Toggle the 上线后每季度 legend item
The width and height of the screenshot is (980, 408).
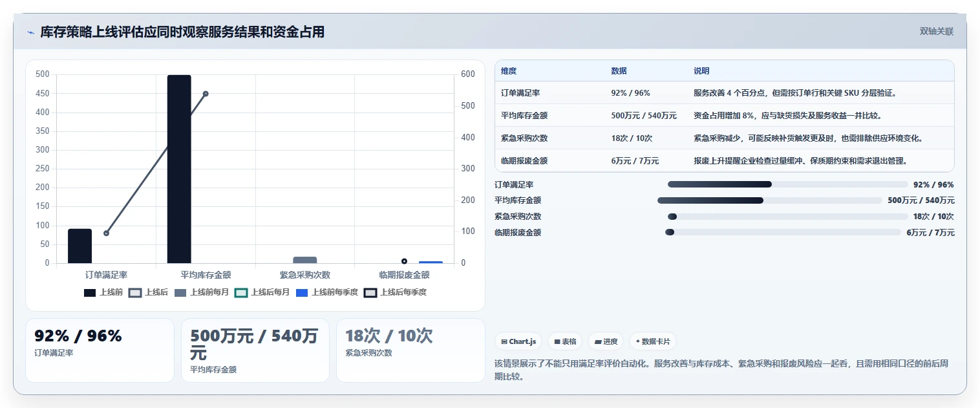[x=396, y=292]
